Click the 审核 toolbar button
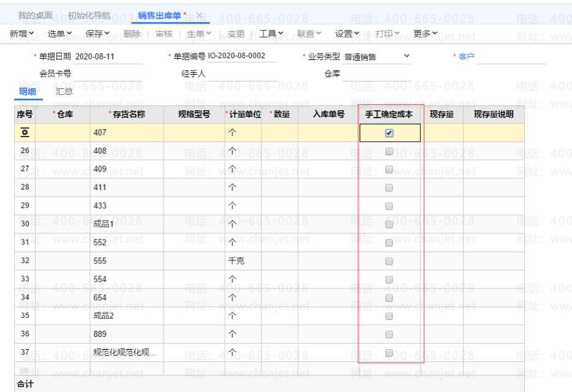 click(164, 34)
